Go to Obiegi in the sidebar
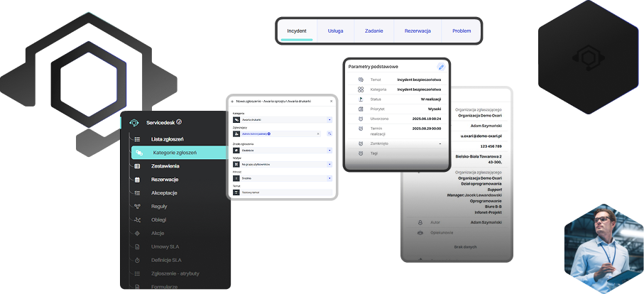Screen dimensions: 644x294 click(x=158, y=220)
